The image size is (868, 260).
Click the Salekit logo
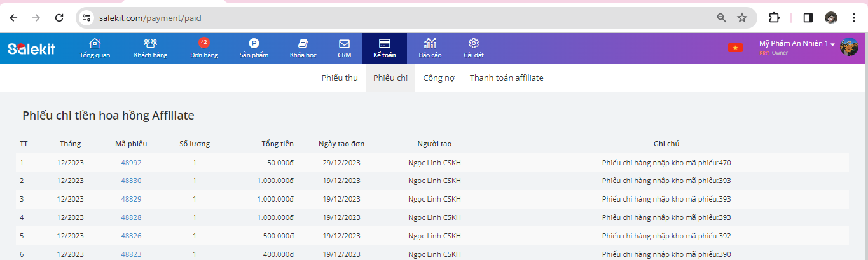(31, 48)
